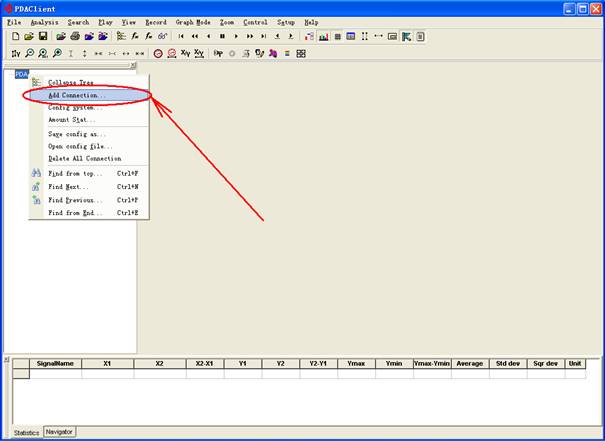Screen dimensions: 605x441
Task: Click Config system menu entry
Action: point(71,107)
